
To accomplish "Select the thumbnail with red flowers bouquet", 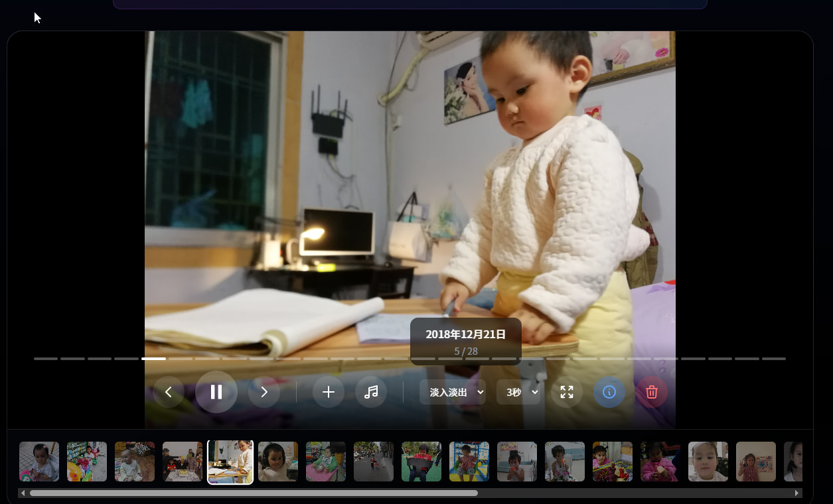I will (613, 462).
